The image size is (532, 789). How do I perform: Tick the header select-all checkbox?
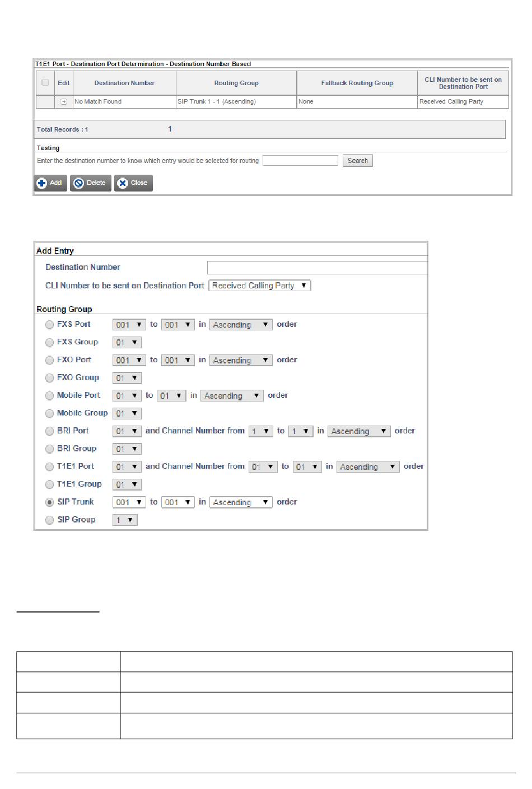pos(45,82)
